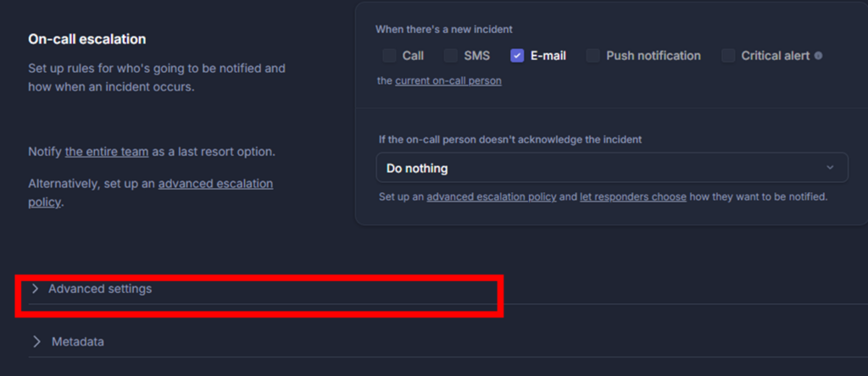Enable the Push notification checkbox
This screenshot has width=868, height=376.
593,56
